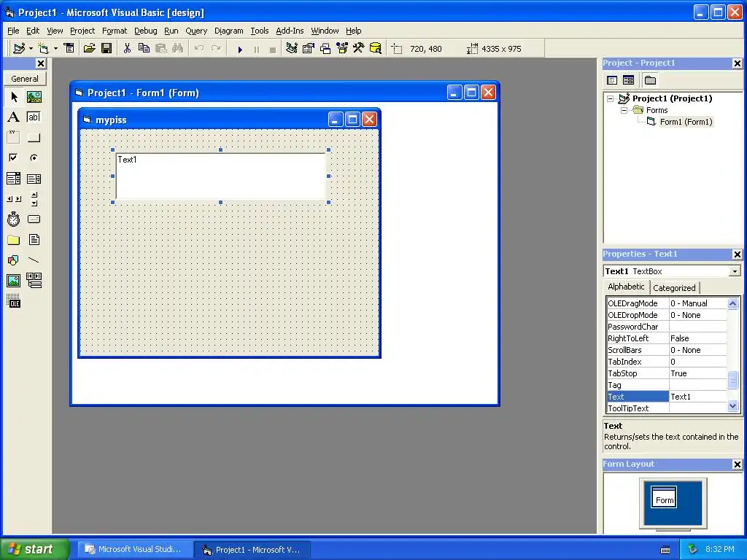Select the PictureBox control tool

coord(34,97)
